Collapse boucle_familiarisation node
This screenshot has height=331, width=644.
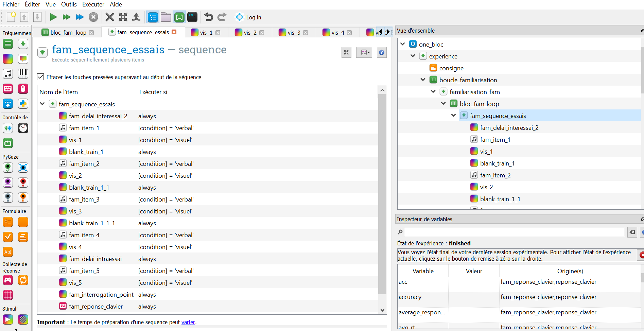pyautogui.click(x=423, y=80)
